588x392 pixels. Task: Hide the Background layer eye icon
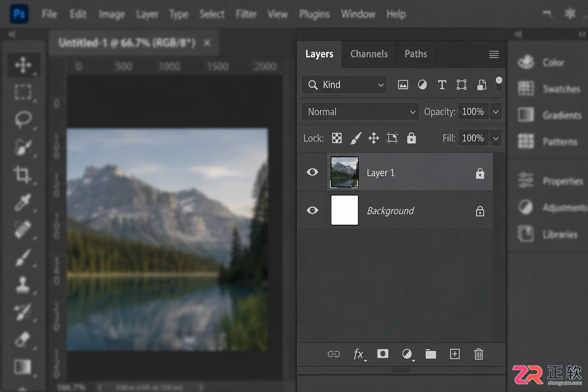312,210
